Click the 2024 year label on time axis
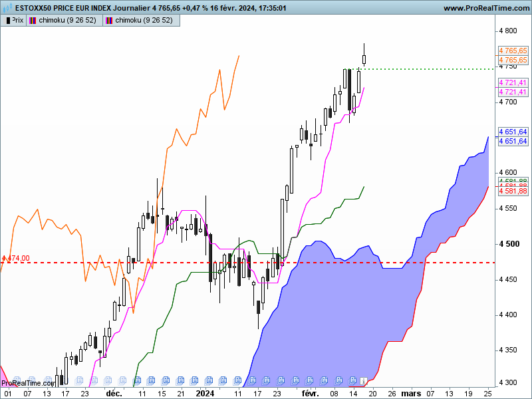The height and width of the screenshot is (399, 532). coord(205,394)
